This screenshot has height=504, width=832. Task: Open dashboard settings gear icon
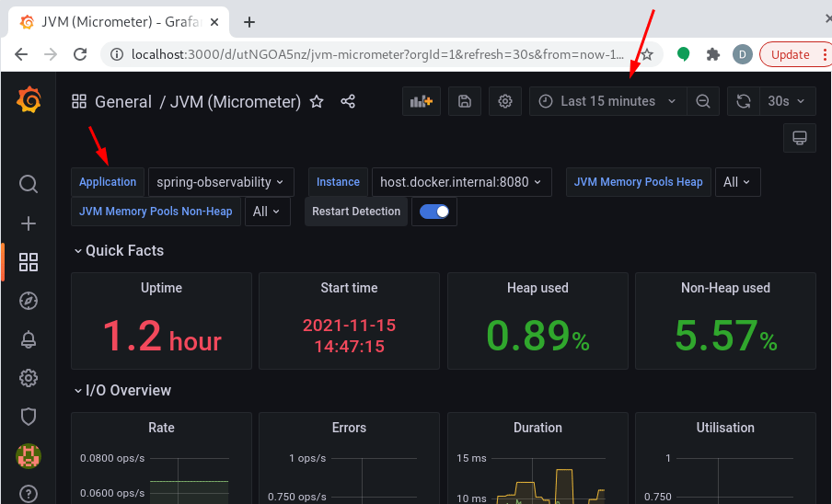tap(505, 101)
